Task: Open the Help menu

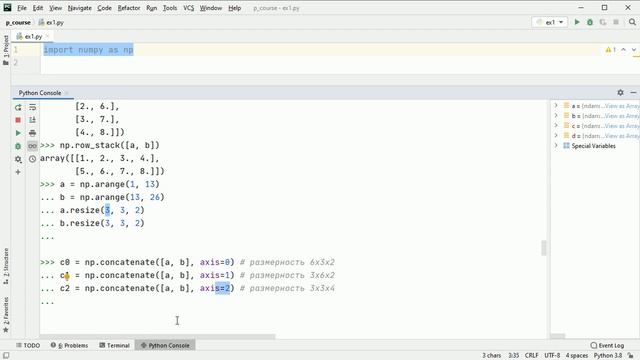Action: click(x=234, y=8)
